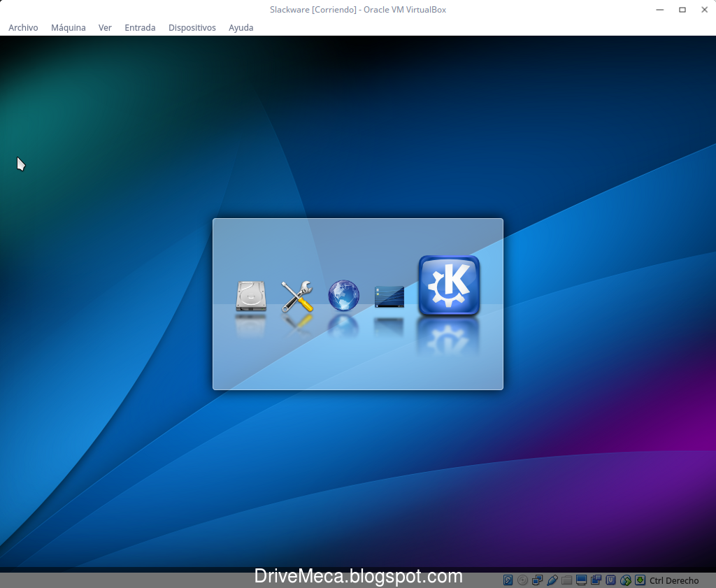
Task: Click the display status icon
Action: 581,580
